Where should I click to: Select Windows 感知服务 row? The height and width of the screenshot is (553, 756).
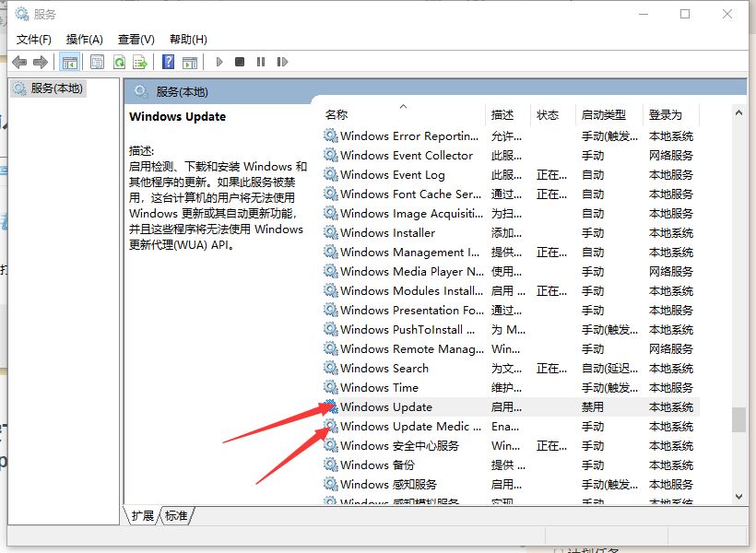510,484
